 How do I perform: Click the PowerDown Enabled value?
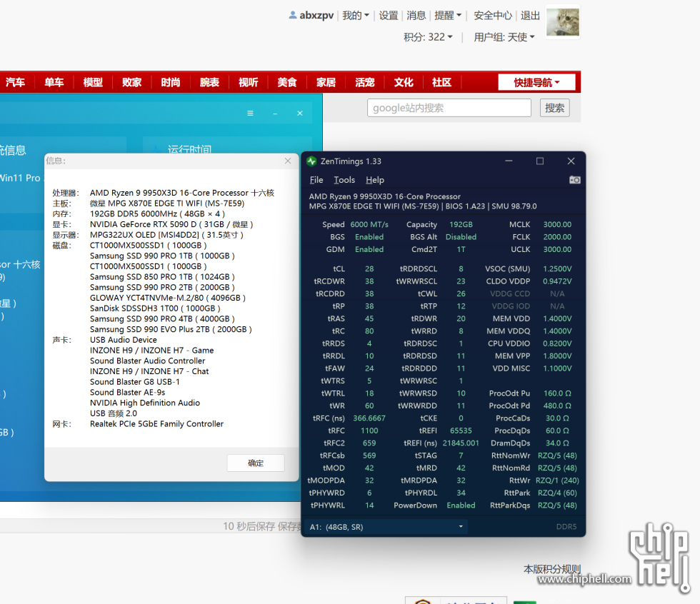point(461,505)
